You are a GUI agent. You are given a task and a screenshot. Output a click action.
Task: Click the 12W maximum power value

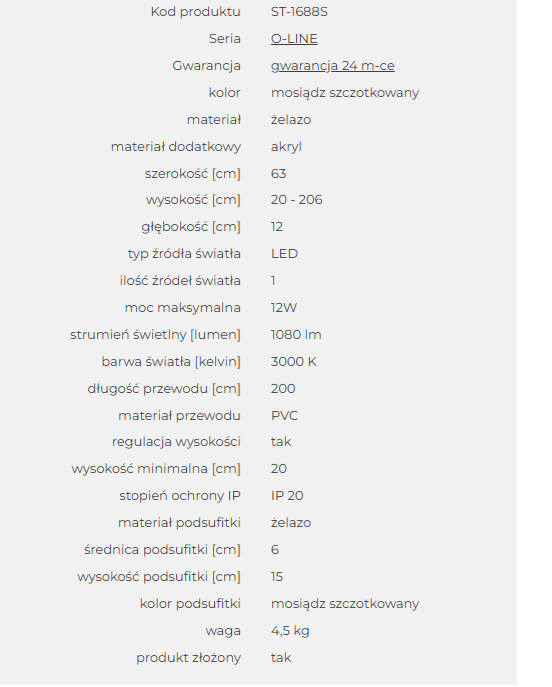pyautogui.click(x=284, y=308)
